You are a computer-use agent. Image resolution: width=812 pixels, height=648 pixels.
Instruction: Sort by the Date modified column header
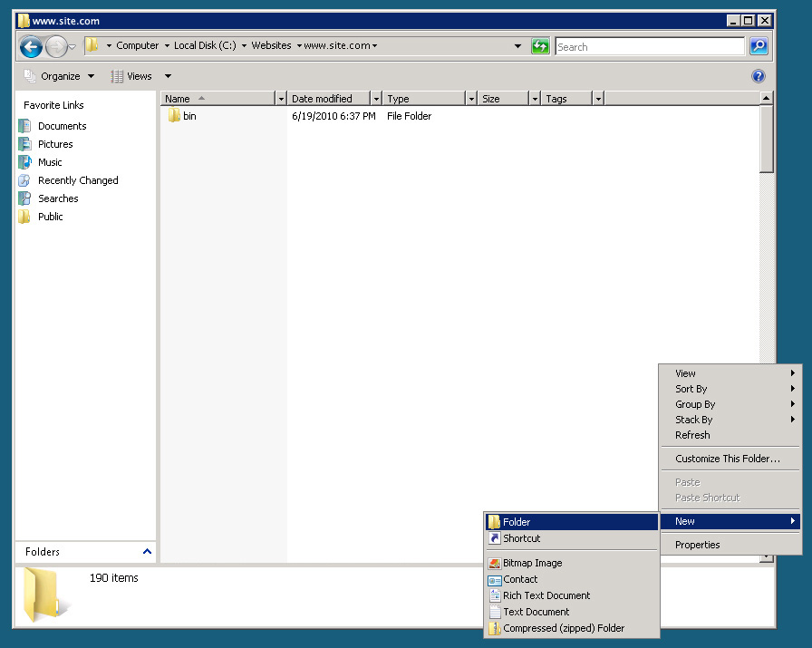(329, 99)
